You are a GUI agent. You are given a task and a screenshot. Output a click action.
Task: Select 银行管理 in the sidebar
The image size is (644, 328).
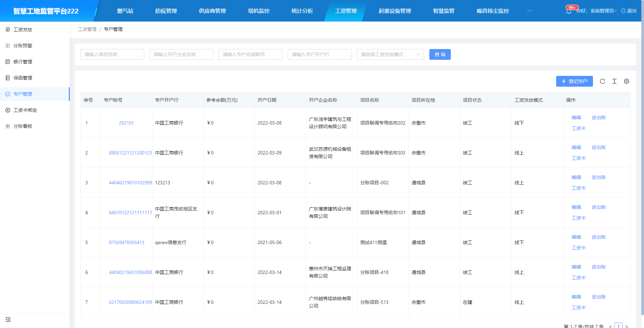[x=35, y=62]
